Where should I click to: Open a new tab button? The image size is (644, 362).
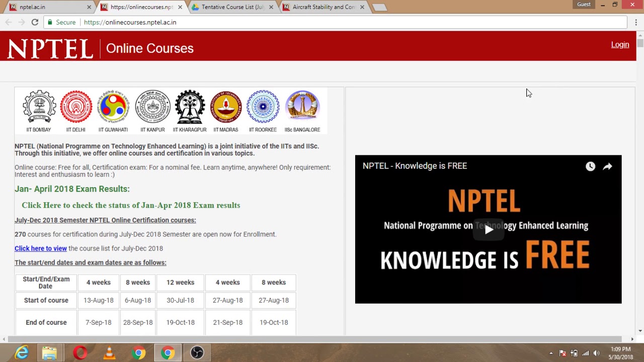tap(379, 7)
